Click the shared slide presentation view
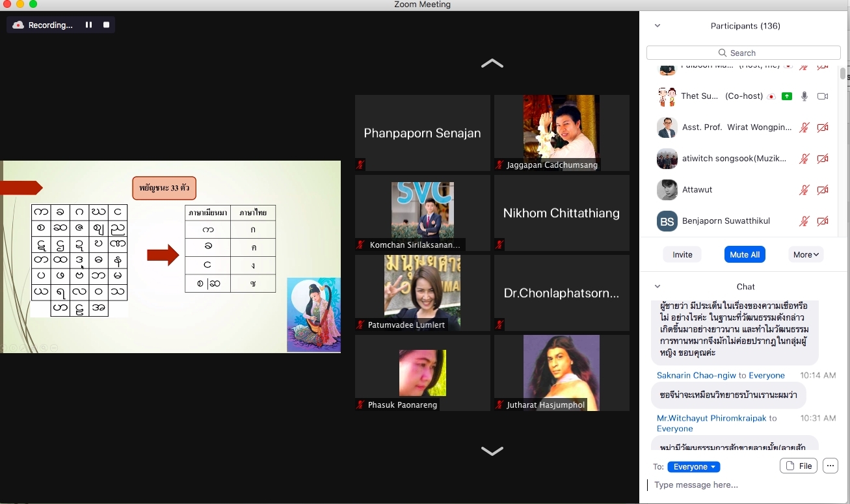 coord(170,257)
